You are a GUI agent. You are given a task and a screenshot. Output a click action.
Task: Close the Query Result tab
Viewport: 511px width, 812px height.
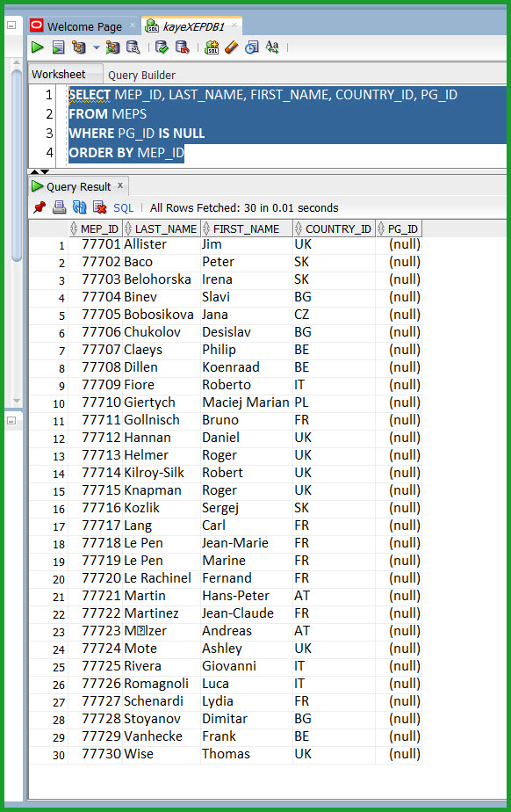[120, 185]
